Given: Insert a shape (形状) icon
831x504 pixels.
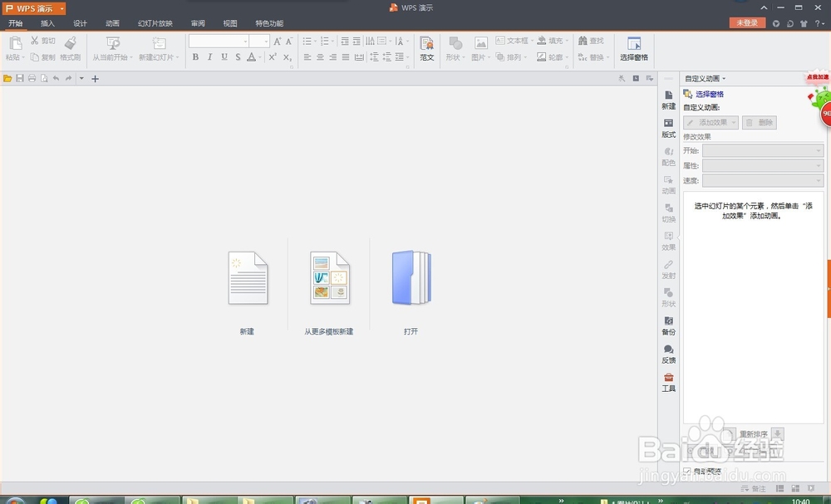Looking at the screenshot, I should pos(455,43).
